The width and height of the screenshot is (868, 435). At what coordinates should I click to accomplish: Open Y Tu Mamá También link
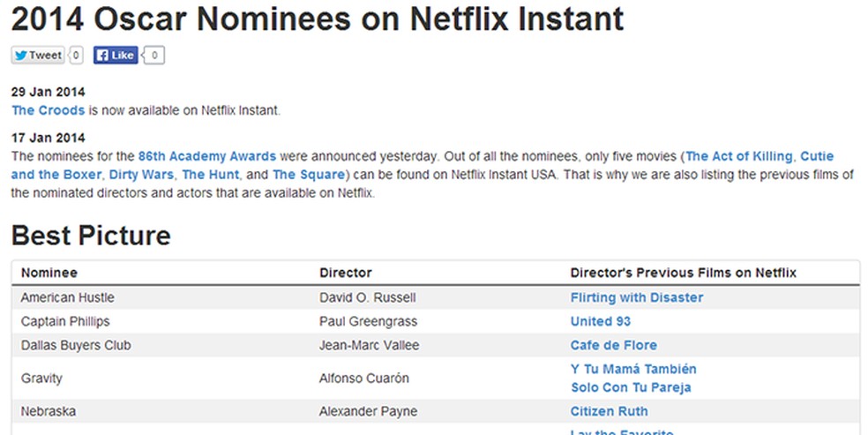[x=633, y=369]
